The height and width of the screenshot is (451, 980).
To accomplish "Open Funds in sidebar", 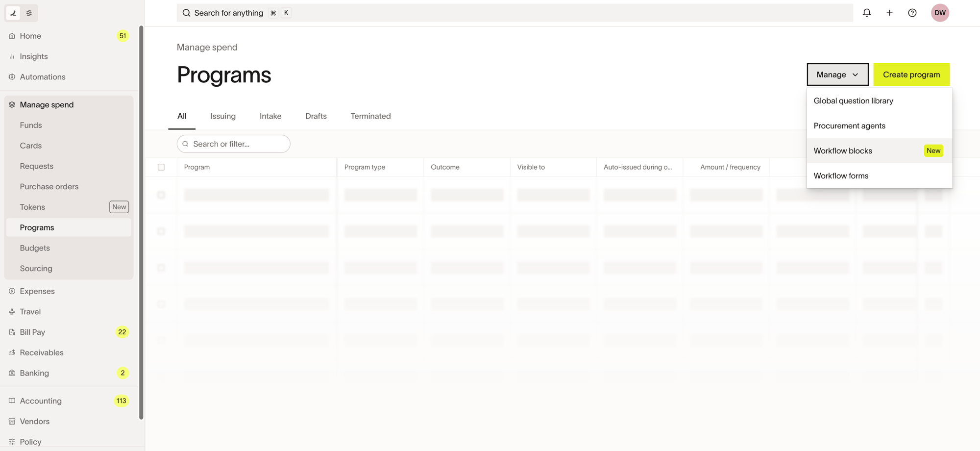I will (69, 125).
